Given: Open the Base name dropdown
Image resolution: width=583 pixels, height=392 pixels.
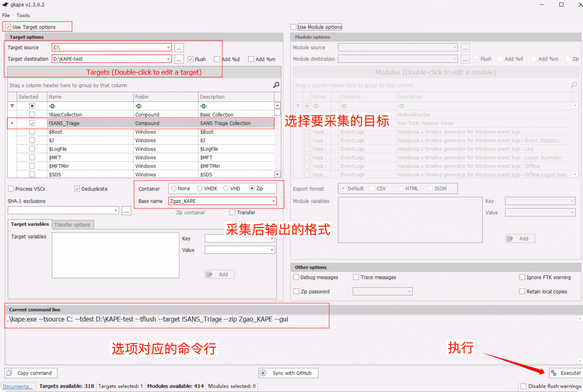Looking at the screenshot, I should click(273, 201).
